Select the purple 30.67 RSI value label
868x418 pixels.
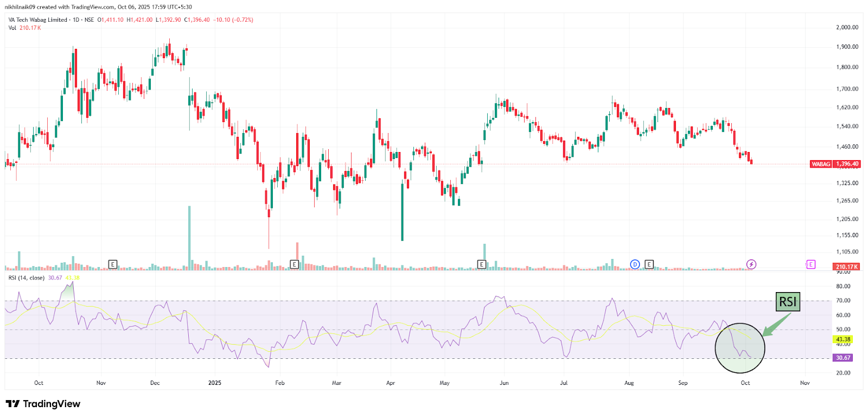pos(843,358)
